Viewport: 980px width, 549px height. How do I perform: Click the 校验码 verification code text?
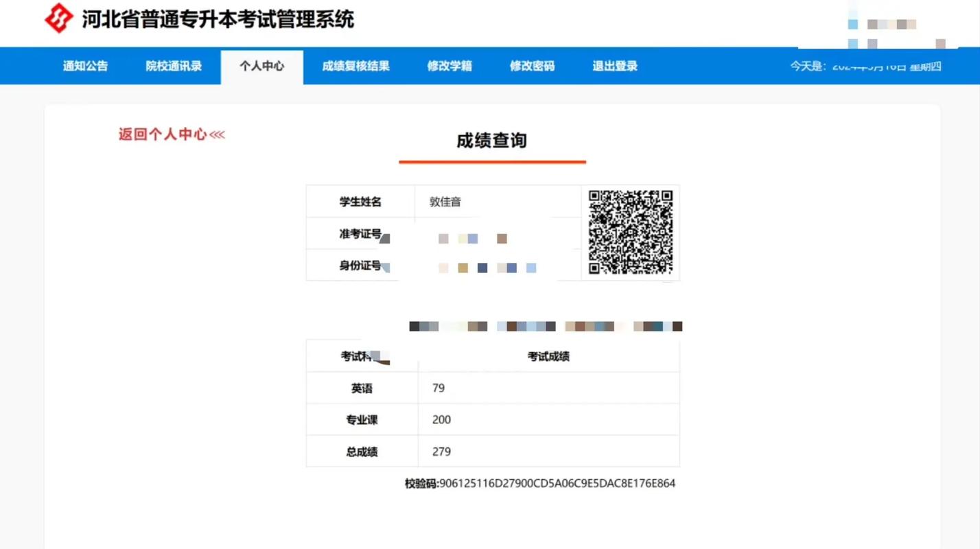tap(541, 483)
